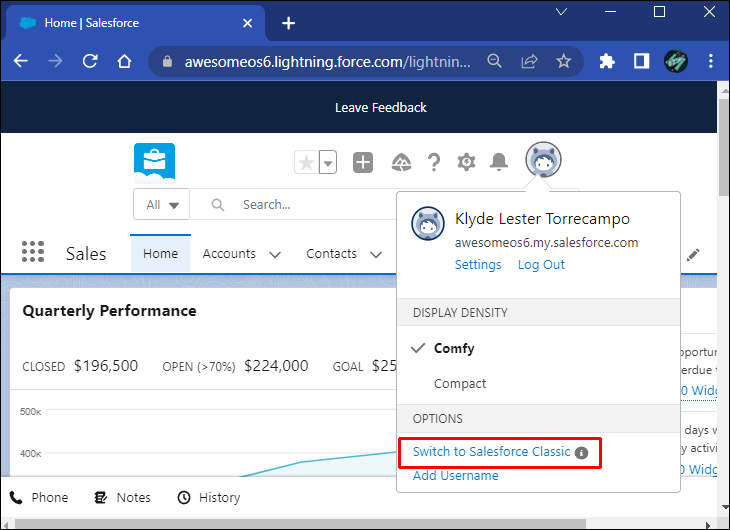Open the Contacts tab

(x=331, y=253)
